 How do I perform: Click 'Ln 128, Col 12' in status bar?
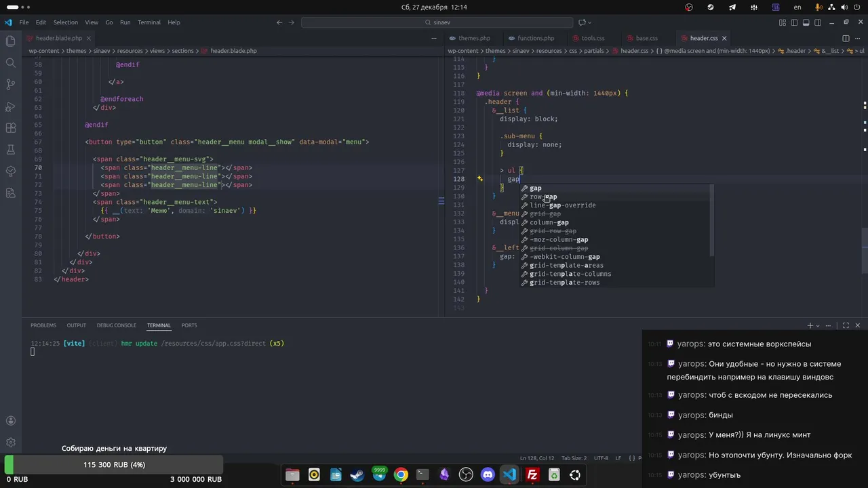[537, 458]
